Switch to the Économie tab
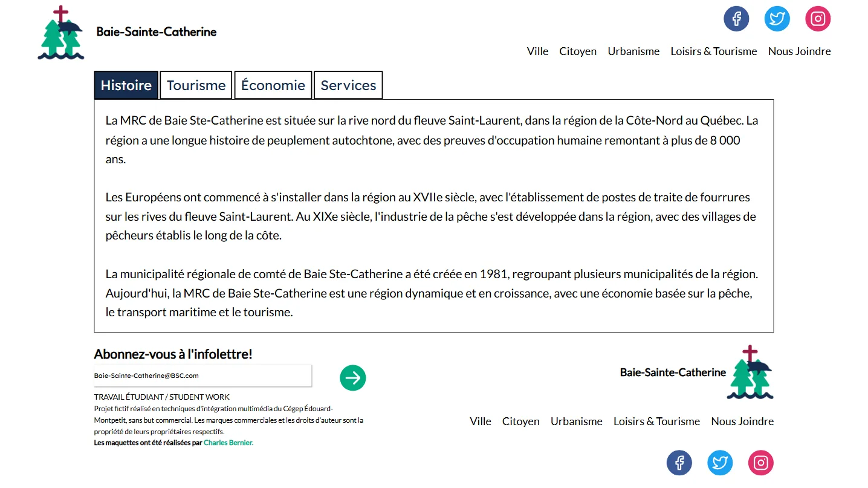The image size is (868, 488). 273,85
